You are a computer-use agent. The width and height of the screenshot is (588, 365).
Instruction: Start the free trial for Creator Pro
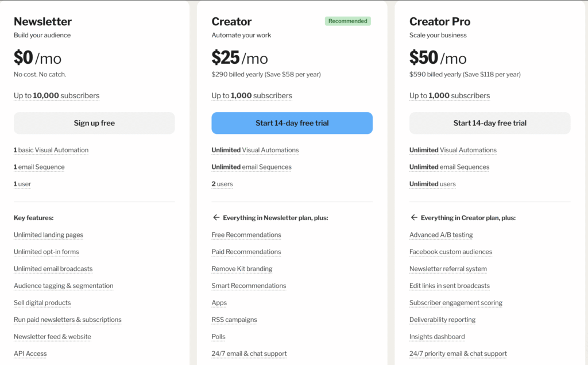pyautogui.click(x=489, y=123)
